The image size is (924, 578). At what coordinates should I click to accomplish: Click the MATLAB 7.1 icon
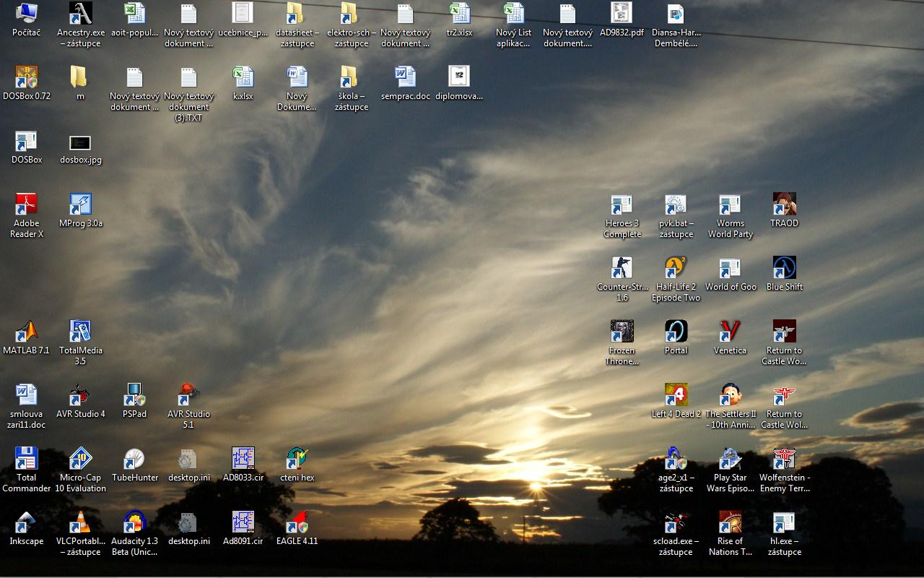pyautogui.click(x=27, y=332)
